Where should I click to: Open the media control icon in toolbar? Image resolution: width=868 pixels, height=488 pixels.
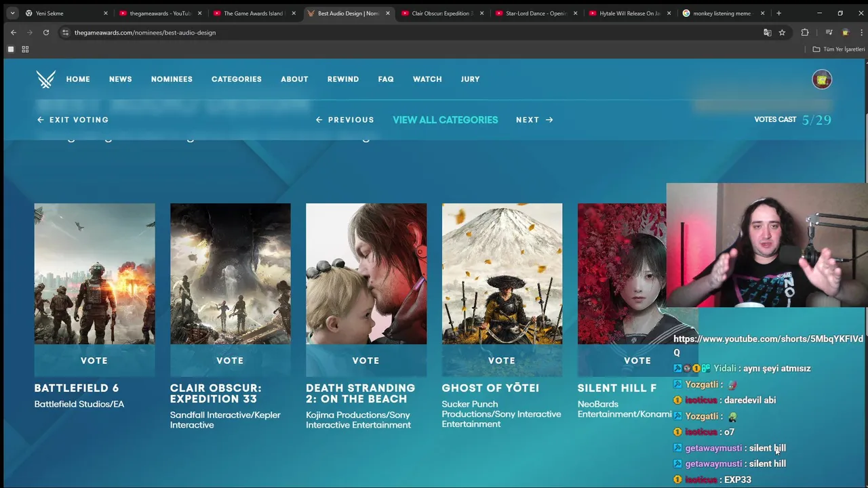click(x=829, y=33)
